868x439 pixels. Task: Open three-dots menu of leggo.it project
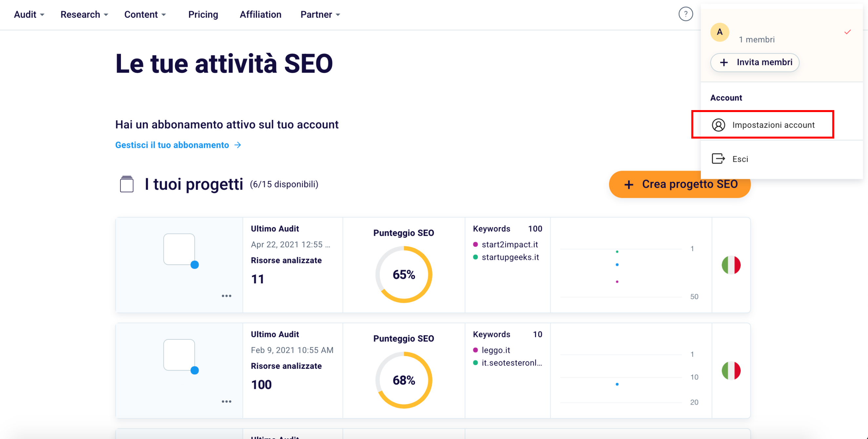(227, 402)
